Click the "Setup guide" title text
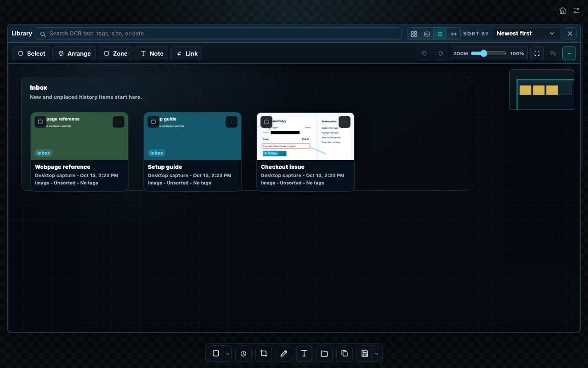 [x=165, y=167]
